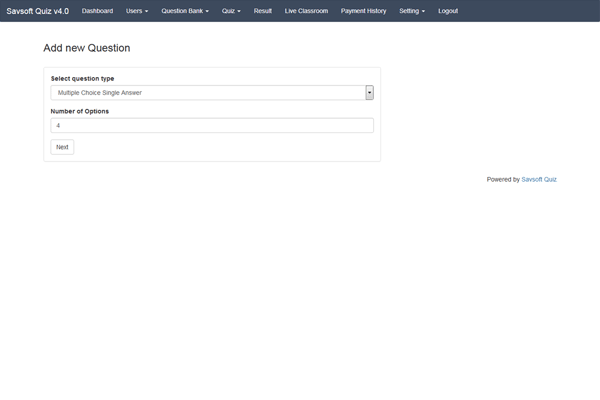Expand the Users menu

pyautogui.click(x=137, y=11)
